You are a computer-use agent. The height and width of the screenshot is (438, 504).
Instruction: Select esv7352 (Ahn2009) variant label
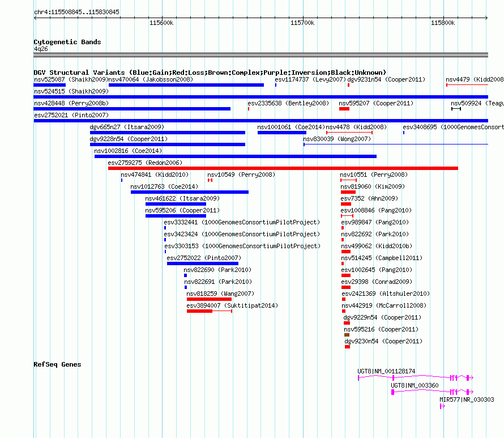[x=369, y=198]
